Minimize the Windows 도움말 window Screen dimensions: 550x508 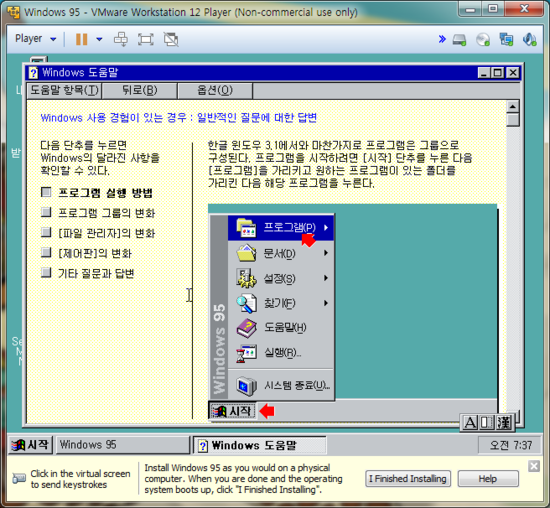(x=484, y=73)
